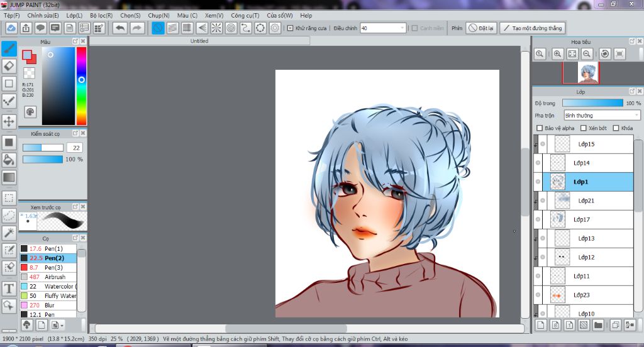
Task: Click the Độ trong opacity slider
Action: pos(592,103)
